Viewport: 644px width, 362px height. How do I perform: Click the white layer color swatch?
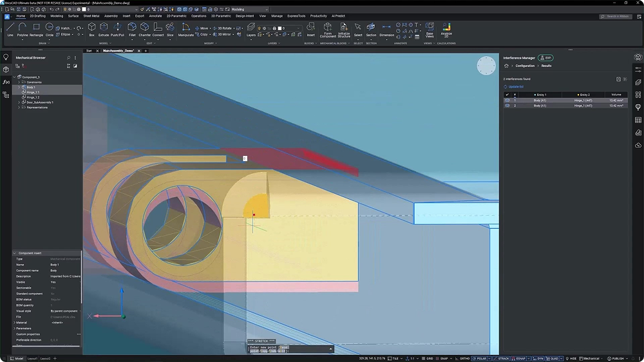tap(279, 28)
